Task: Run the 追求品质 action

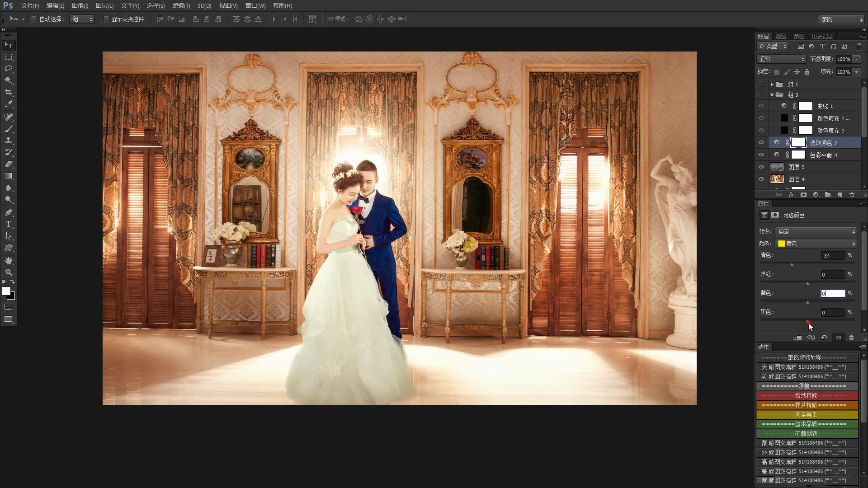Action: tap(807, 424)
